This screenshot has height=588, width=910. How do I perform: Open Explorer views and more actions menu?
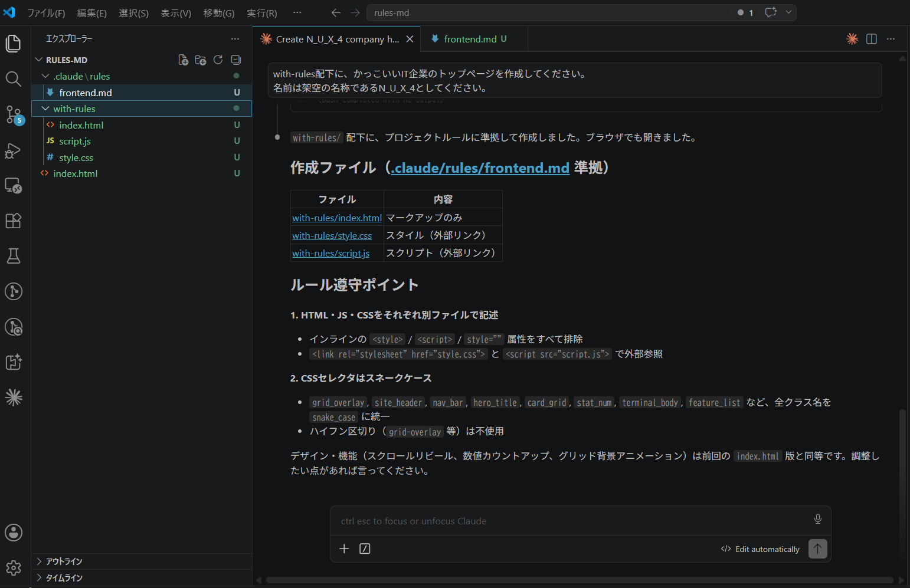pyautogui.click(x=235, y=39)
